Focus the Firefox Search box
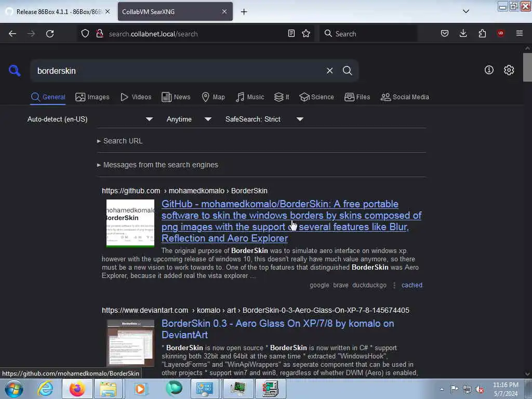The width and height of the screenshot is (532, 399). pos(368,34)
